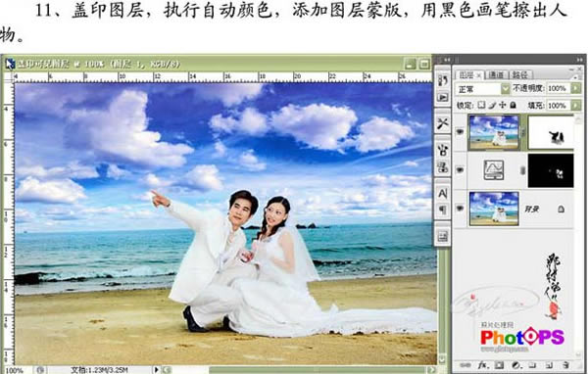The height and width of the screenshot is (374, 588).
Task: Toggle visibility of the Curves adjustment layer
Action: (x=460, y=170)
